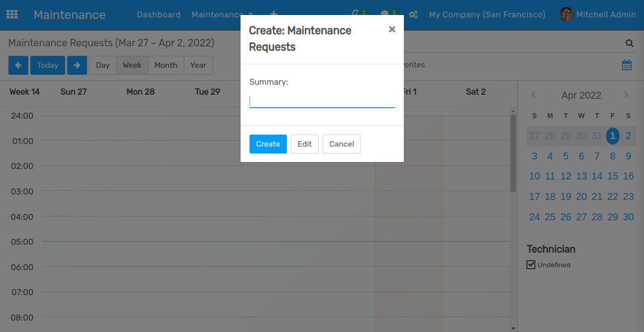
Task: Click the search magnifier icon
Action: click(630, 43)
